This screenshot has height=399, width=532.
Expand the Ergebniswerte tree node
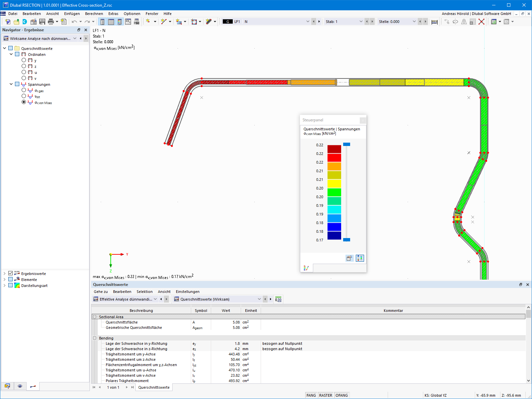(x=5, y=273)
